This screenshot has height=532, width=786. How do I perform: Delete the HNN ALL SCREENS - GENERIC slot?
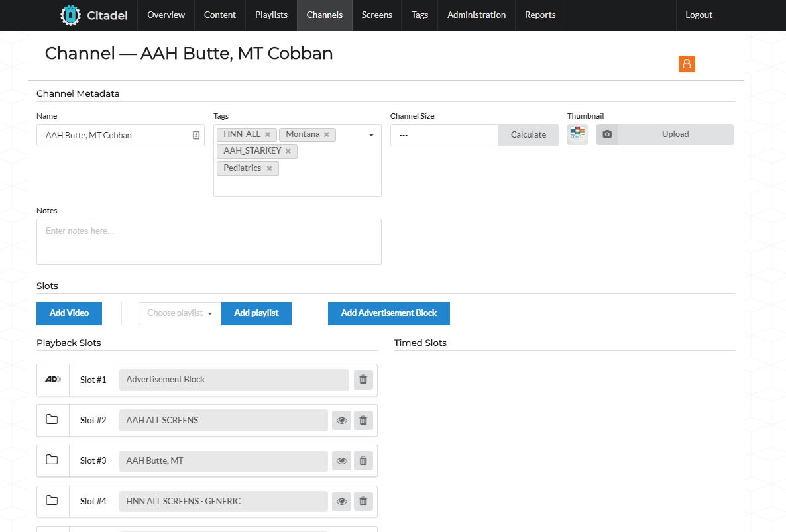[x=363, y=502]
